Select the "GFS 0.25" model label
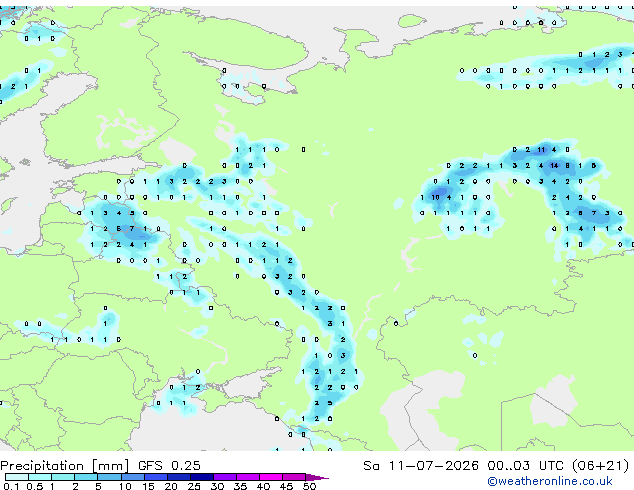The height and width of the screenshot is (490, 634). tap(169, 466)
